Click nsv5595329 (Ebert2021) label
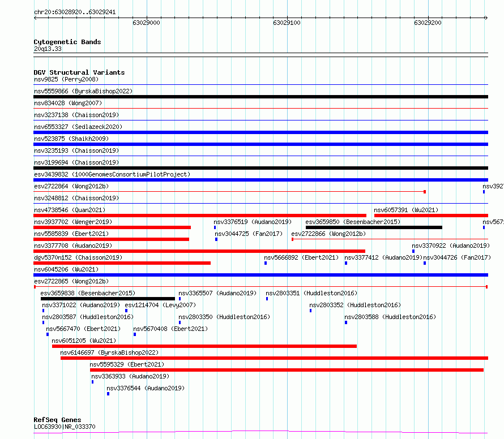 click(x=127, y=364)
